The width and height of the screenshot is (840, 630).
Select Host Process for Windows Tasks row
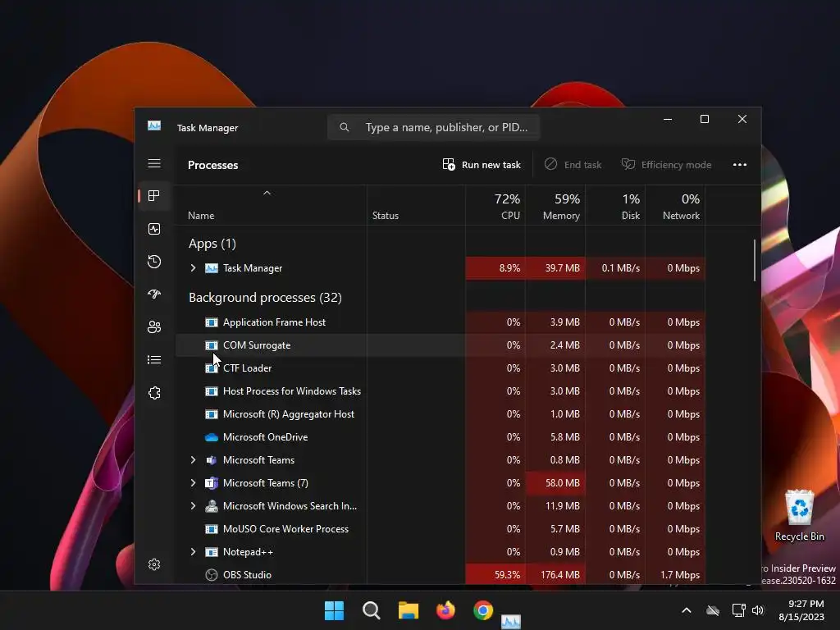pyautogui.click(x=440, y=391)
